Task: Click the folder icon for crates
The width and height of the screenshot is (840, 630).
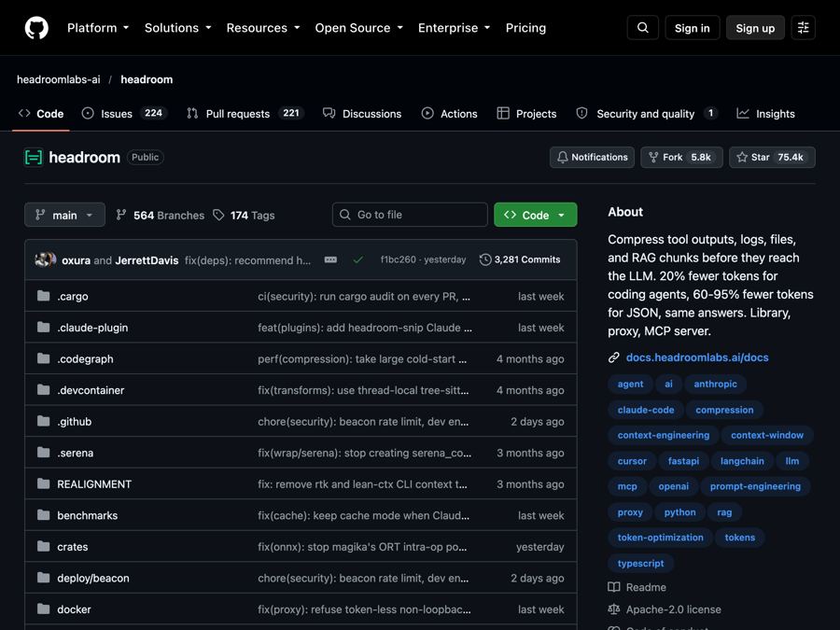Action: coord(43,546)
